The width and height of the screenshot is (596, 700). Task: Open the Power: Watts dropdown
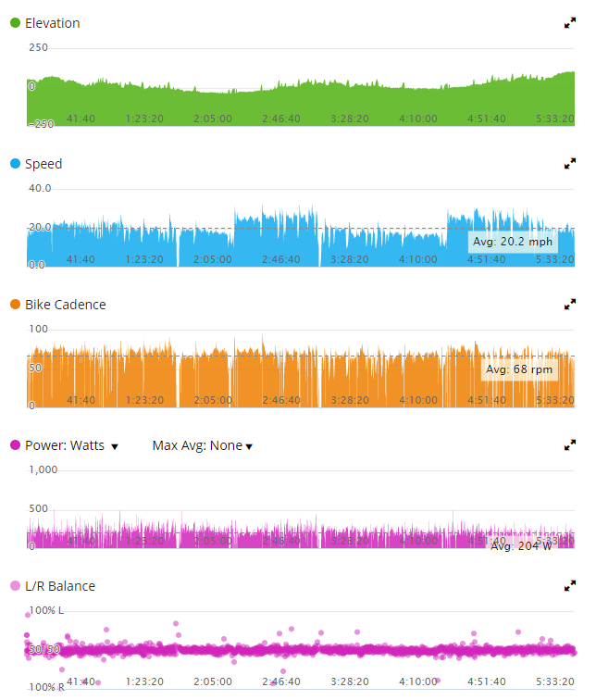(72, 445)
